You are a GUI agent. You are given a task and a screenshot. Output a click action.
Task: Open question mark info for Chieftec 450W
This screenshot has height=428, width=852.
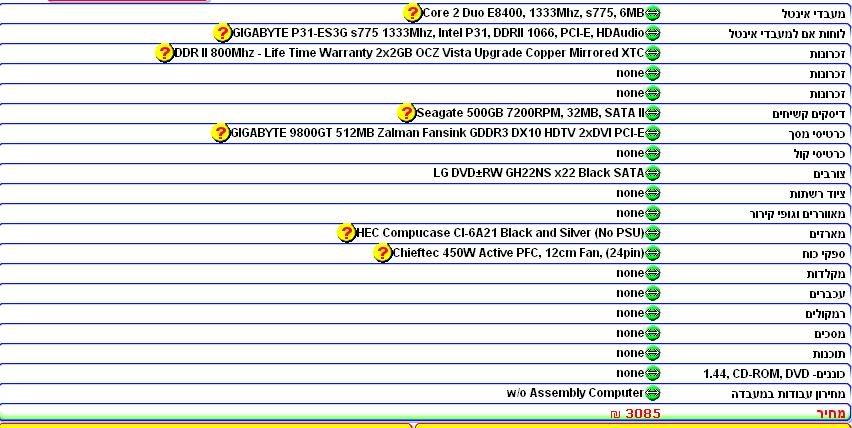pos(383,253)
